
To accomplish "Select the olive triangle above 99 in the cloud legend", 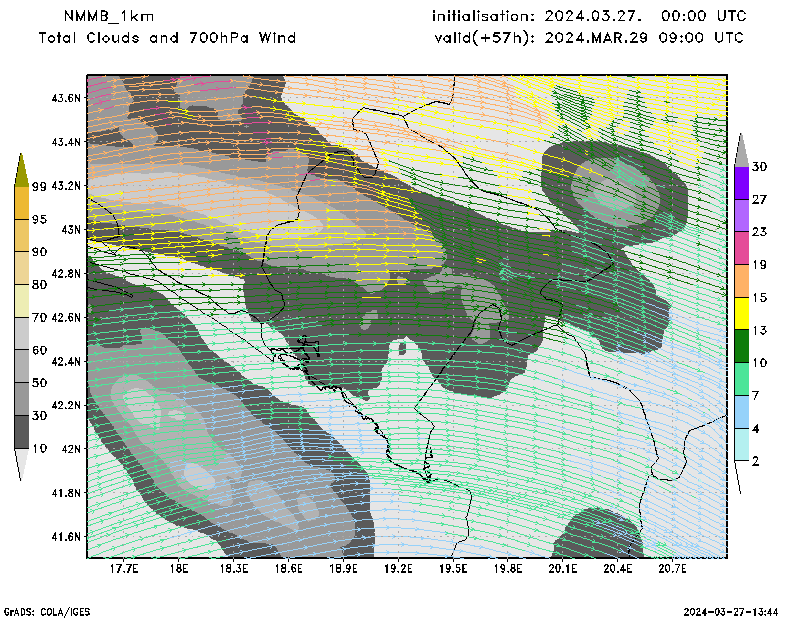I will coord(21,170).
